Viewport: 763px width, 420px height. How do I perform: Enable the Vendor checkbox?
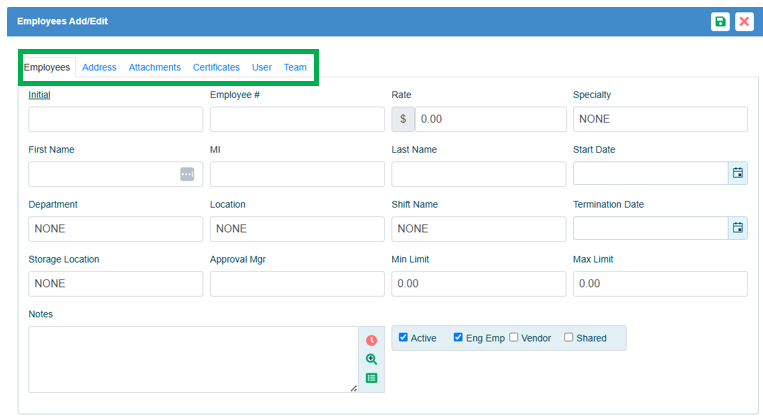513,338
